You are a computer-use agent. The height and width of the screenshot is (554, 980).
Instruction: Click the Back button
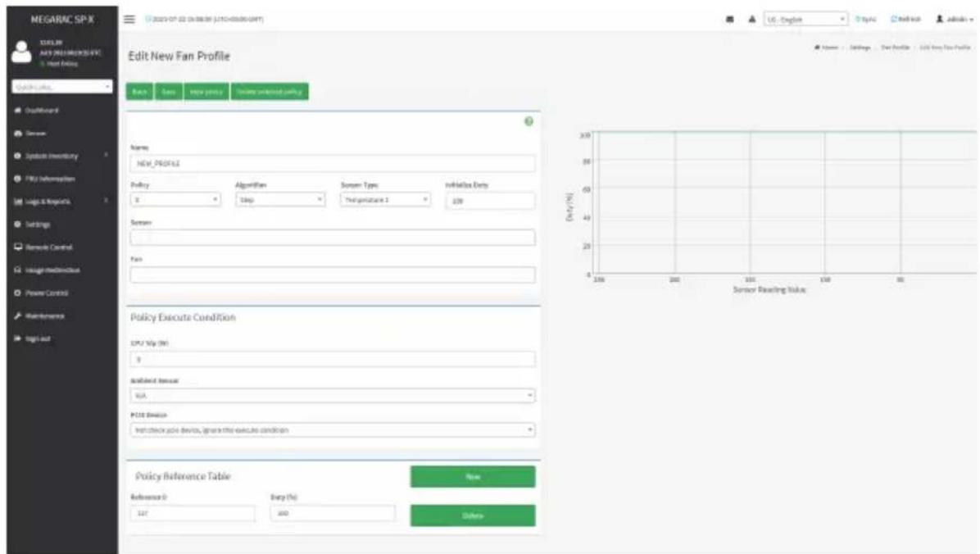click(x=139, y=91)
